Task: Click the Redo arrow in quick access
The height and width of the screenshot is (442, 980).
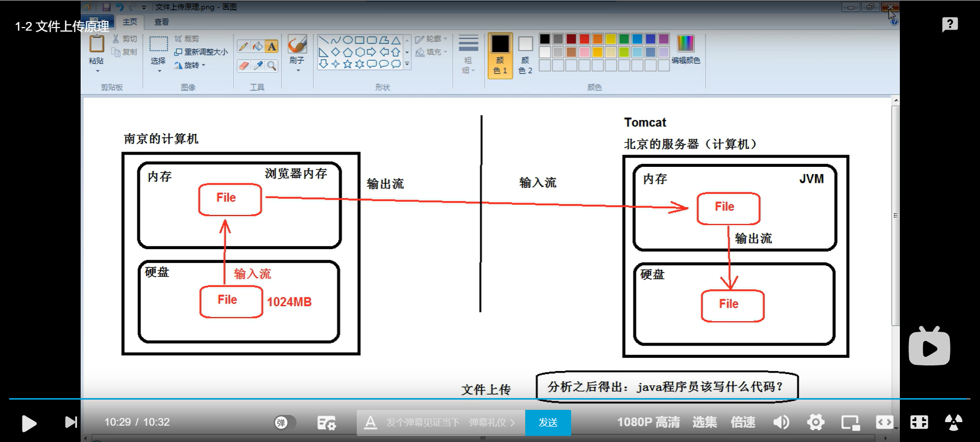Action: coord(132,7)
